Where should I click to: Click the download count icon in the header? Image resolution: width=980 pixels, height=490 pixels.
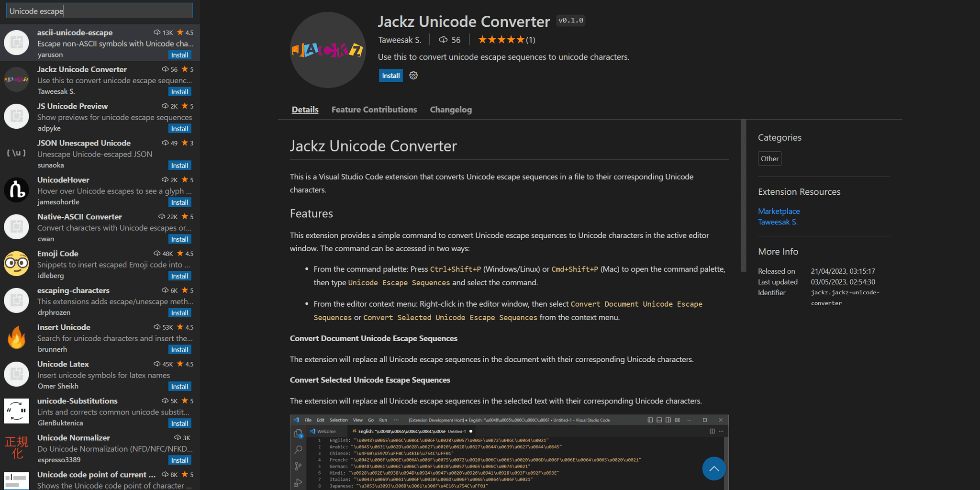coord(443,40)
